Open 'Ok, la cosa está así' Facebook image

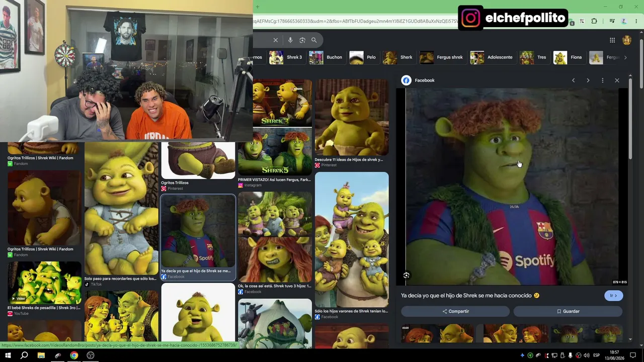pyautogui.click(x=275, y=237)
